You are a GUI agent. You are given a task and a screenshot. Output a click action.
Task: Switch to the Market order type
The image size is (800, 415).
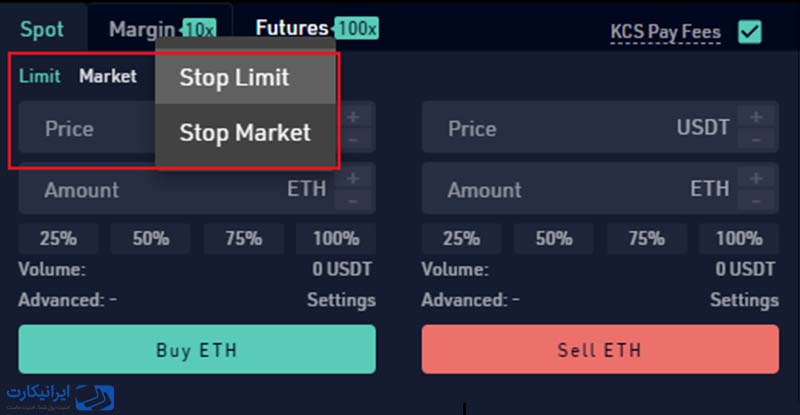(x=108, y=76)
